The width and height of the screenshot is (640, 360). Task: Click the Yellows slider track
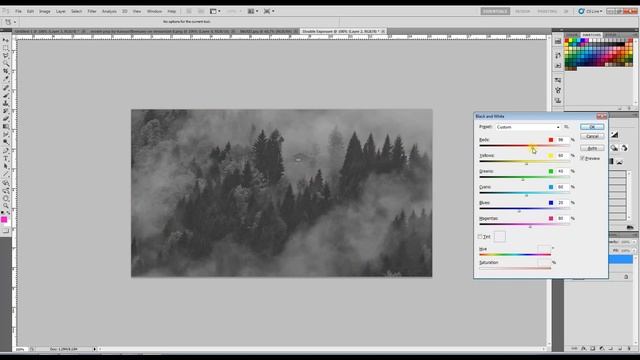(524, 162)
